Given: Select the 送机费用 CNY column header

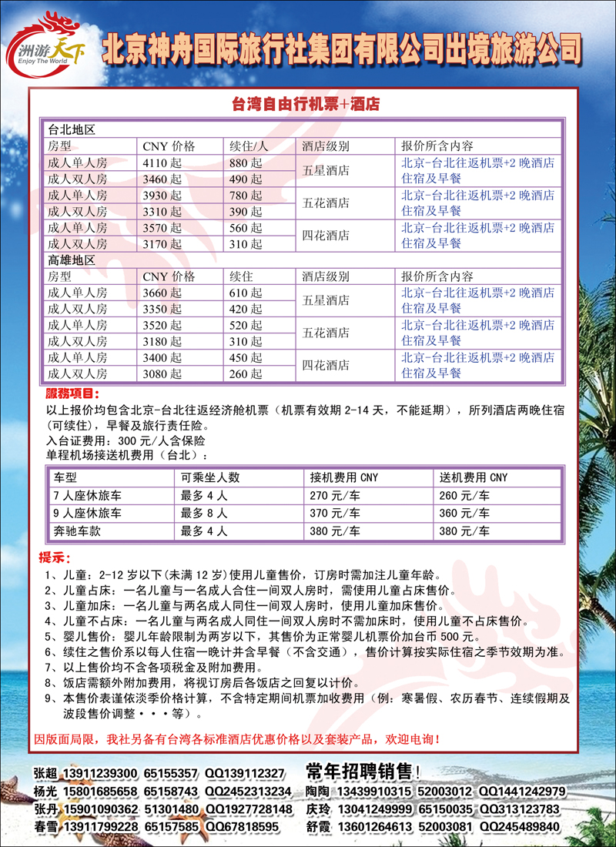Looking at the screenshot, I should 474,478.
